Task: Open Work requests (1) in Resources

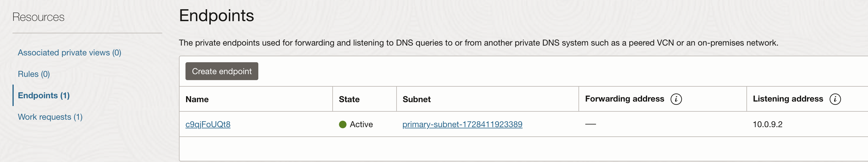Action: pos(50,117)
